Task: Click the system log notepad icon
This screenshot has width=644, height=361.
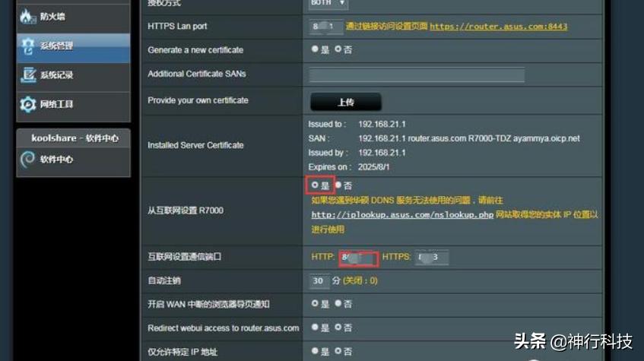Action: pyautogui.click(x=28, y=74)
